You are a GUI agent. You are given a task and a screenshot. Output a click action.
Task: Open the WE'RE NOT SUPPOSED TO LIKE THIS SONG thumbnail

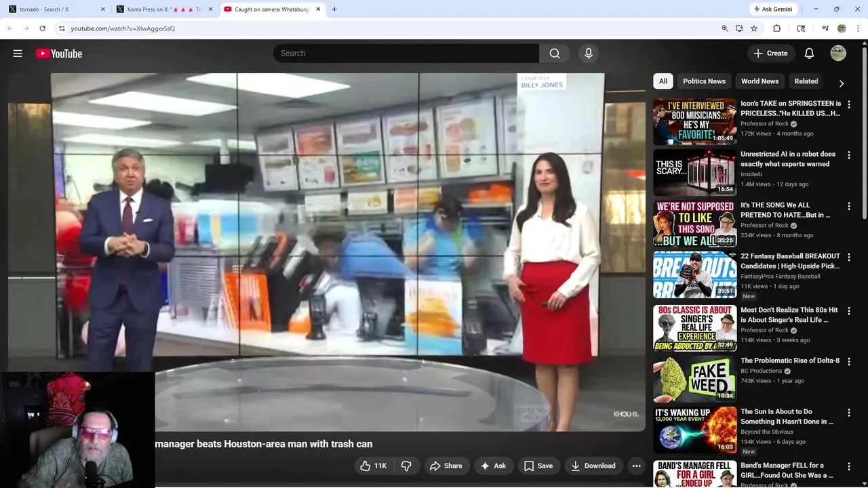pyautogui.click(x=694, y=223)
